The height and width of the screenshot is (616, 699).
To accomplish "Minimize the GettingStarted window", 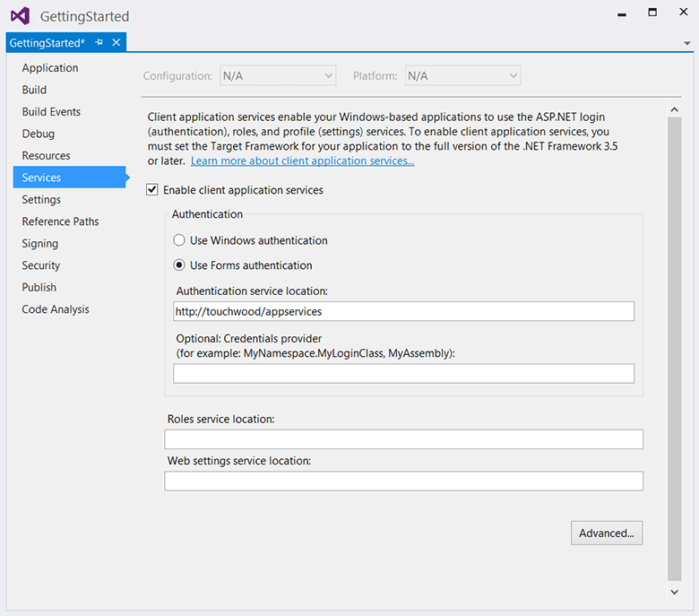I will click(x=622, y=14).
